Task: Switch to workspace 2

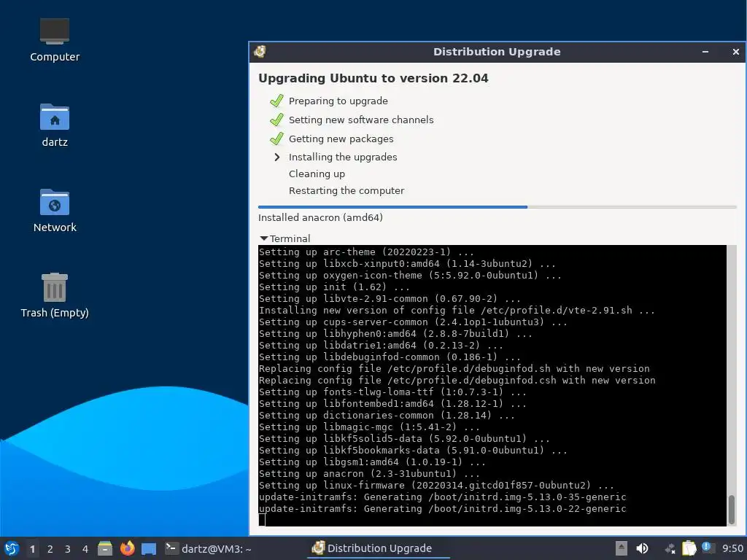Action: [x=50, y=549]
